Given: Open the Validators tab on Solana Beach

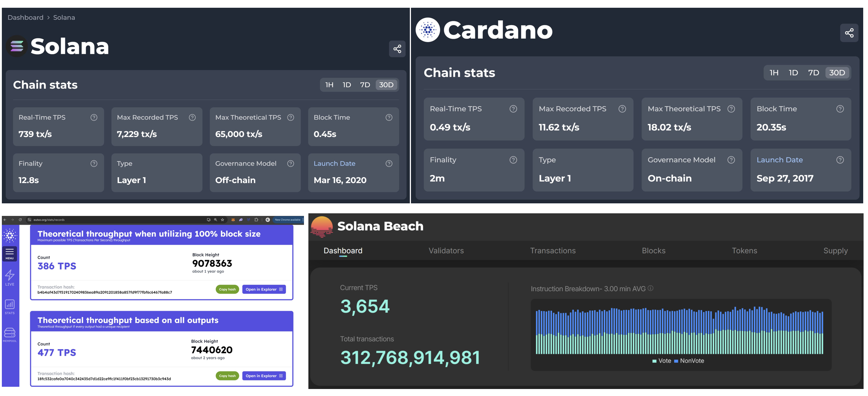Looking at the screenshot, I should point(446,251).
